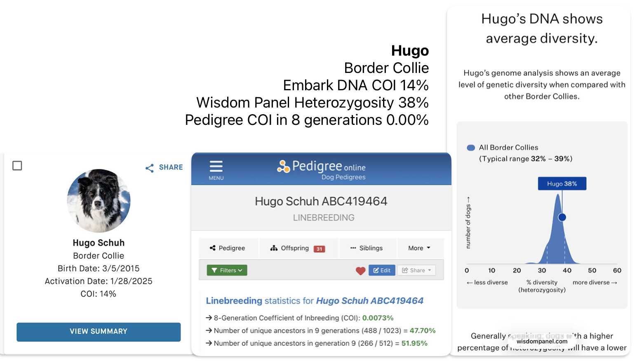Click the Pedigree online logo
This screenshot has height=361, width=644.
coord(321,170)
